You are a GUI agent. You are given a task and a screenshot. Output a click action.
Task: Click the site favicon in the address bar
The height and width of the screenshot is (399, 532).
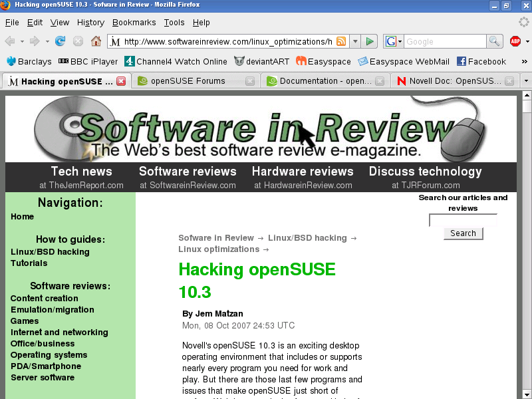115,42
